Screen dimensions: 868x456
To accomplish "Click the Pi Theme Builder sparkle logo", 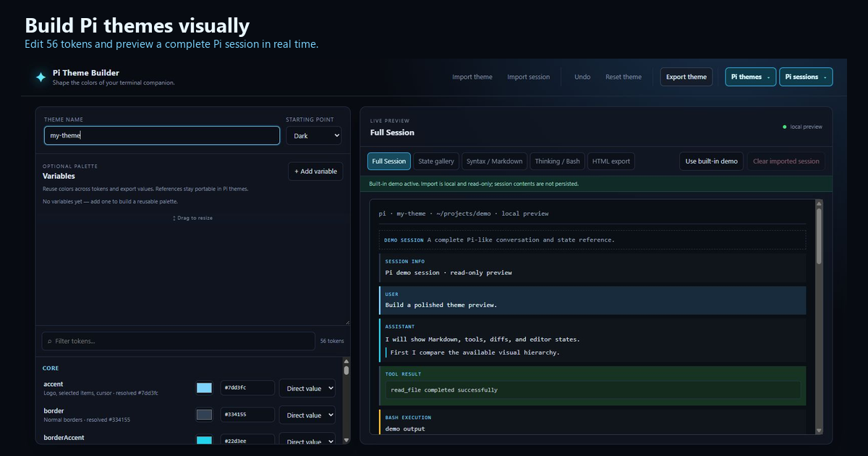I will [x=41, y=77].
